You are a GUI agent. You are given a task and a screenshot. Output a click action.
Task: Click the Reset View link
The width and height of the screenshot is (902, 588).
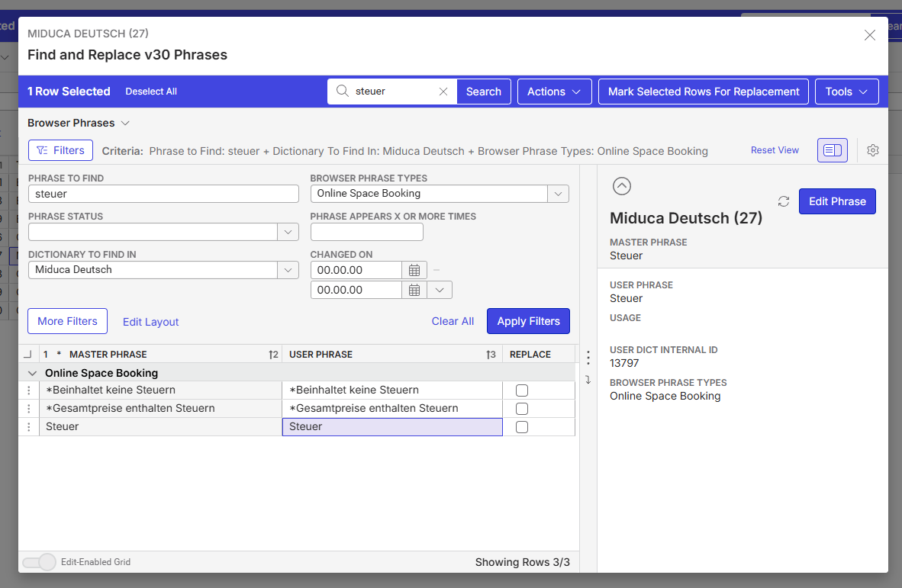click(775, 150)
